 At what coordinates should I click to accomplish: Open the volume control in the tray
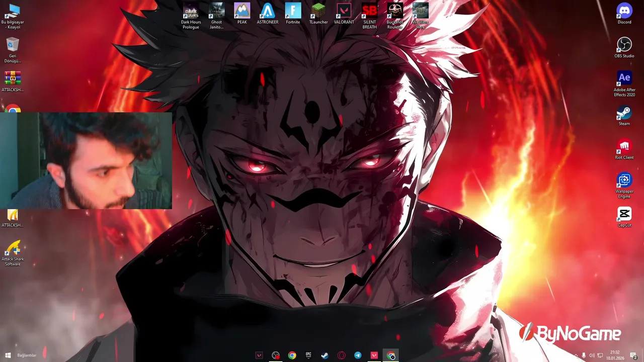(x=592, y=355)
